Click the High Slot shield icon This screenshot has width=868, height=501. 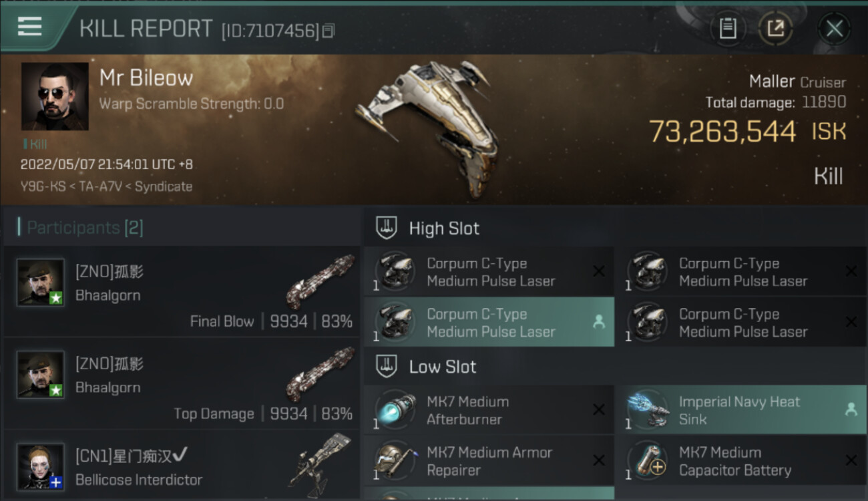coord(387,228)
